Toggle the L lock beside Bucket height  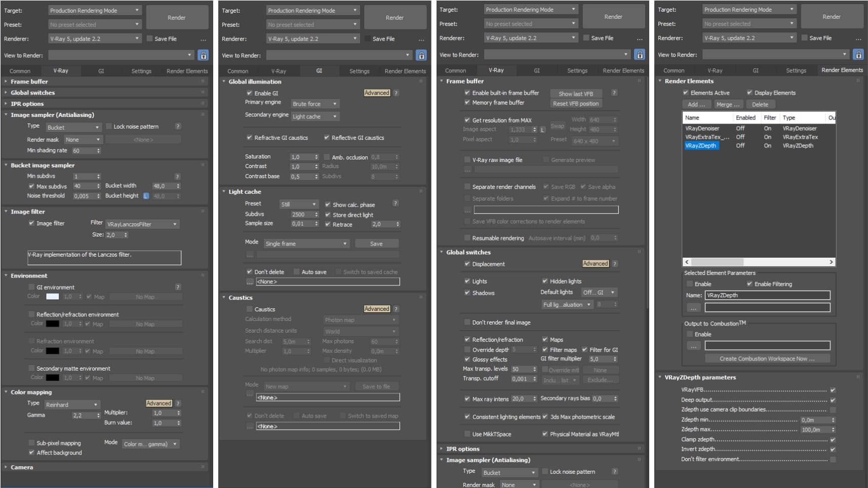click(146, 196)
